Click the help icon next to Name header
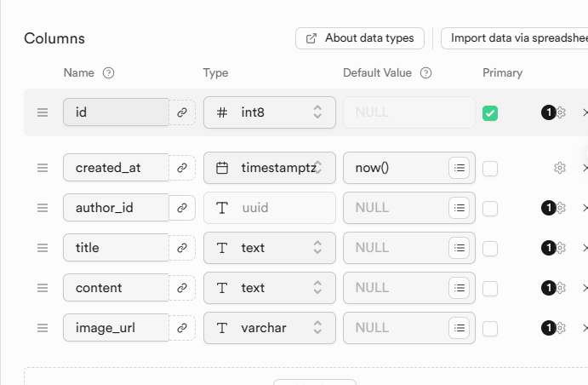Viewport: 588px width, 385px height. pyautogui.click(x=108, y=73)
